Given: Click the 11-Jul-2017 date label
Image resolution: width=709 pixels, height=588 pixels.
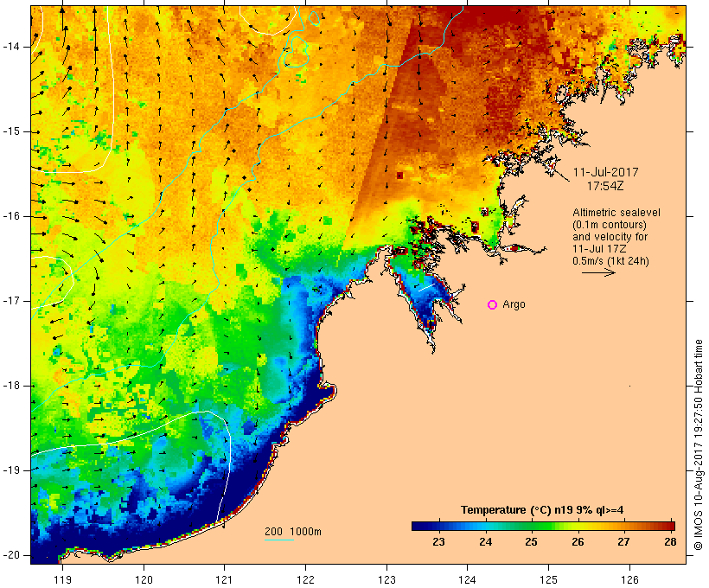Looking at the screenshot, I should point(606,172).
